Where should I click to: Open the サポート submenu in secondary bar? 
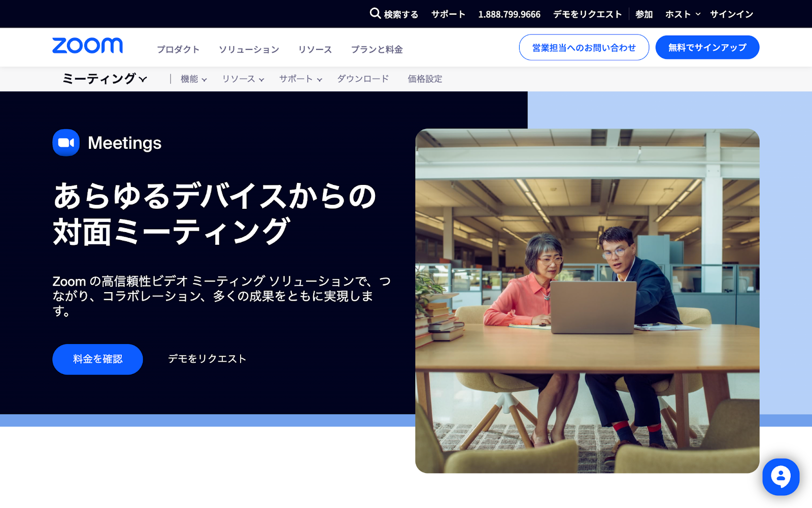(300, 79)
